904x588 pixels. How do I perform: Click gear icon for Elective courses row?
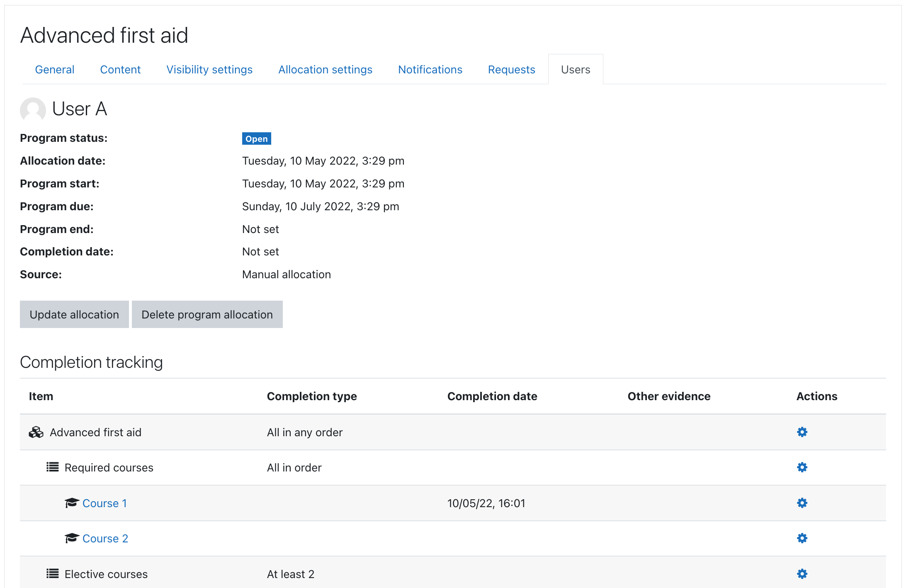(x=802, y=574)
